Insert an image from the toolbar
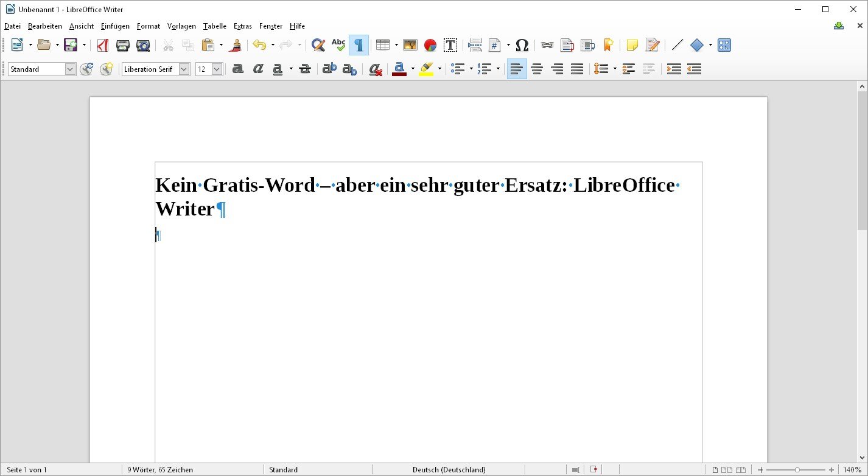Image resolution: width=868 pixels, height=476 pixels. coord(410,45)
